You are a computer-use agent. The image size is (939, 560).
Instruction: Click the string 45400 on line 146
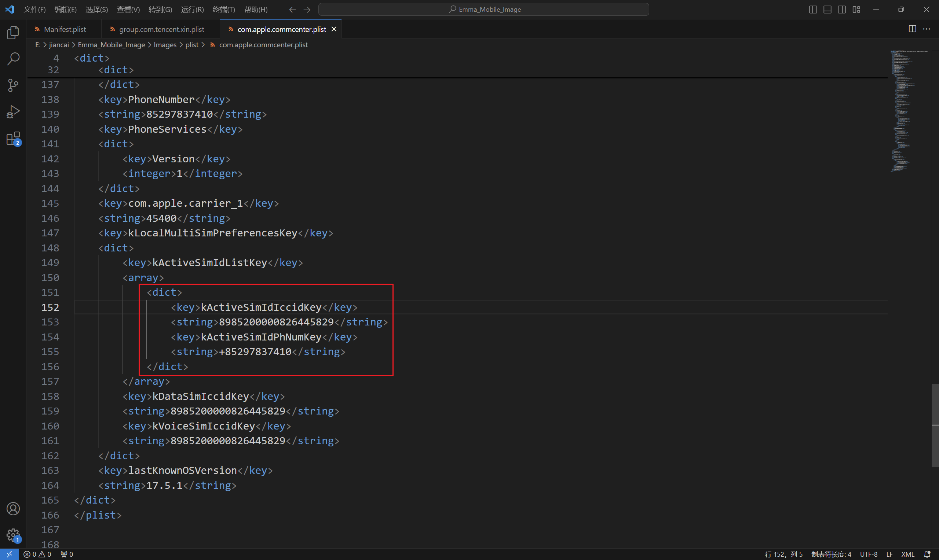pyautogui.click(x=161, y=218)
